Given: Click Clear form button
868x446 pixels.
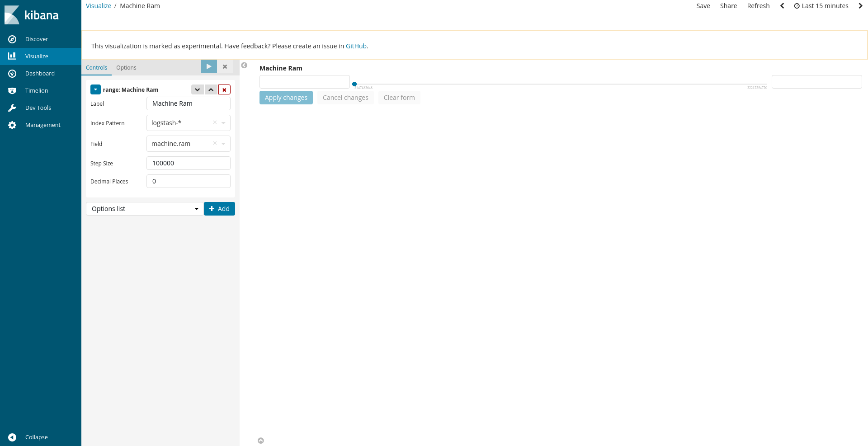Looking at the screenshot, I should coord(399,98).
